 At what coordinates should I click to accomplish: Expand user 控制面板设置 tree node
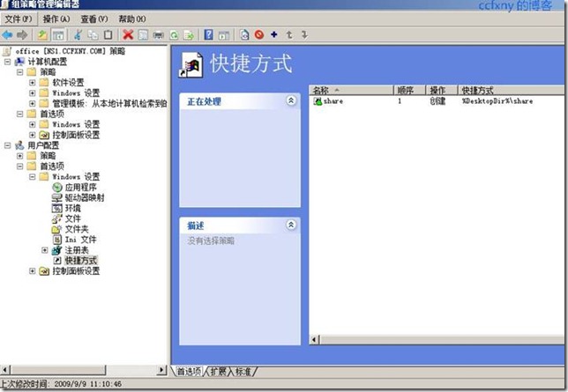click(33, 271)
